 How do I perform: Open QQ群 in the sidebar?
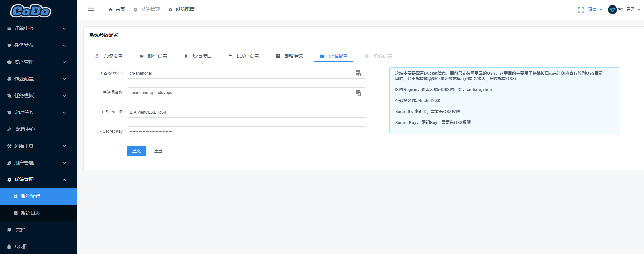(x=39, y=247)
